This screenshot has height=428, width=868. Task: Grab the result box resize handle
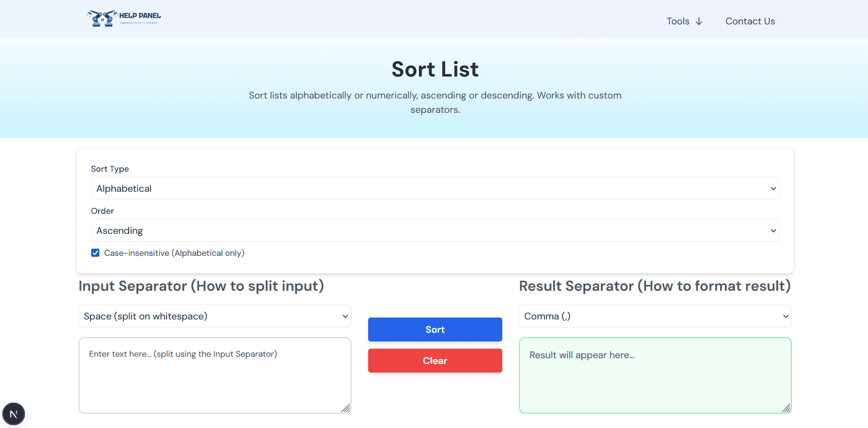click(x=786, y=408)
